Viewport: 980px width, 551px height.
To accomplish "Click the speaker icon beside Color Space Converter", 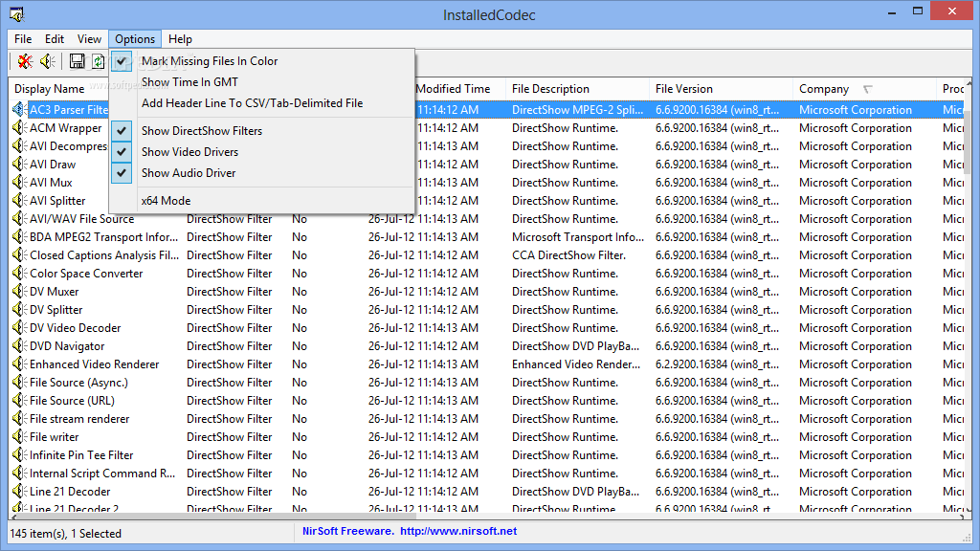I will 19,273.
